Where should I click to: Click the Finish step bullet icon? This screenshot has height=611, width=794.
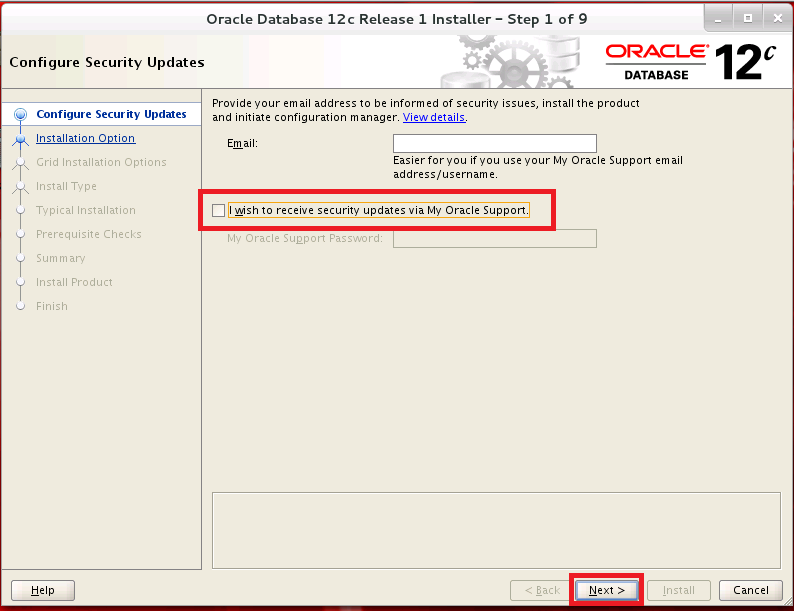[x=20, y=306]
